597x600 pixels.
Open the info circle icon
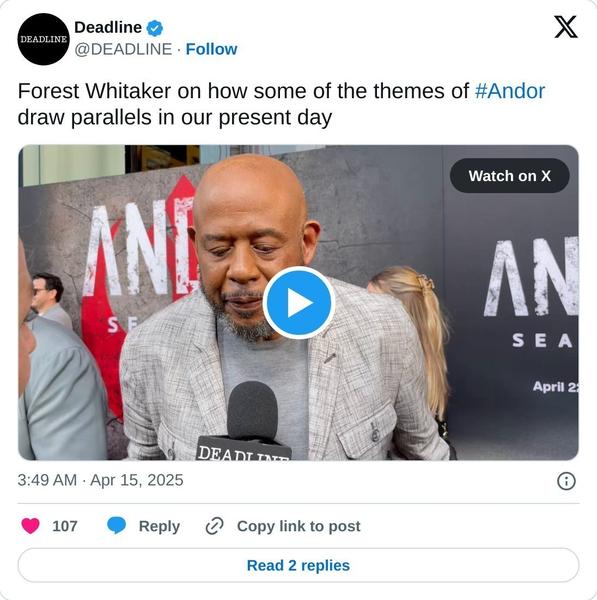click(566, 481)
